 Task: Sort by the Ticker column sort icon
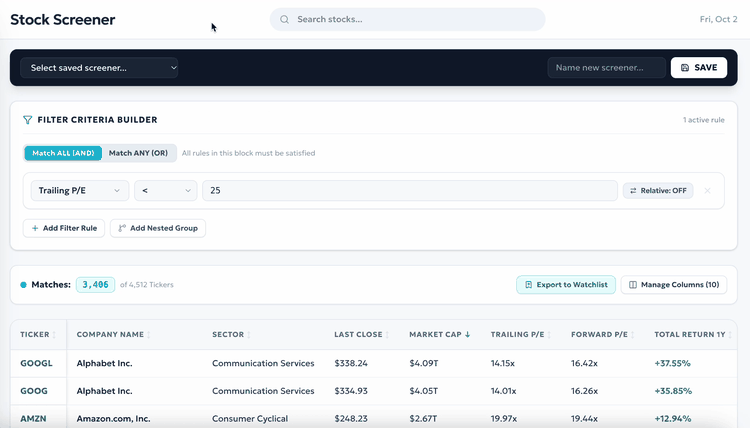pos(54,335)
